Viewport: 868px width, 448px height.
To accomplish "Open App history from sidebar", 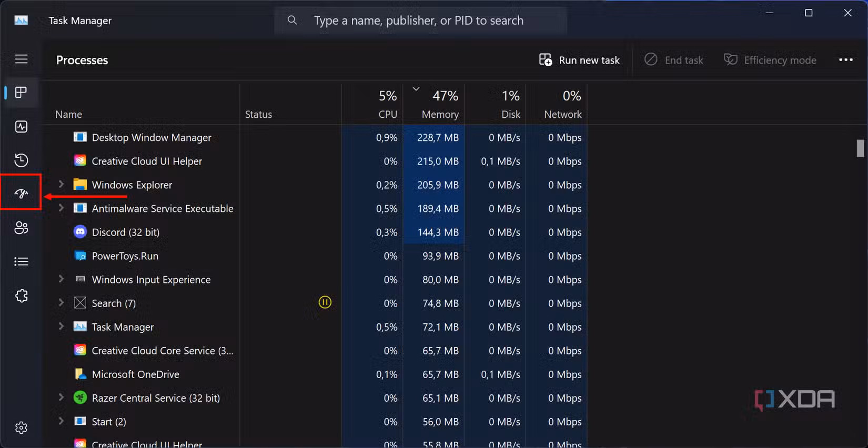I will pyautogui.click(x=21, y=160).
